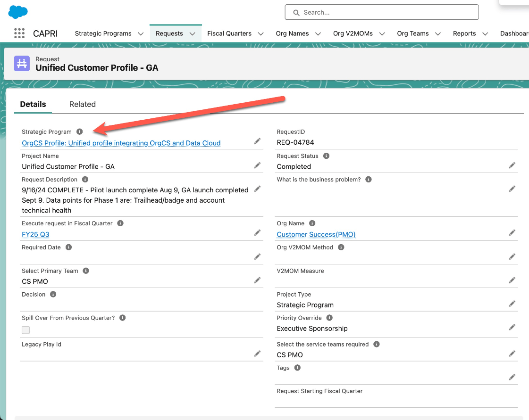
Task: Show info tooltip for Strategic Program
Action: point(80,132)
